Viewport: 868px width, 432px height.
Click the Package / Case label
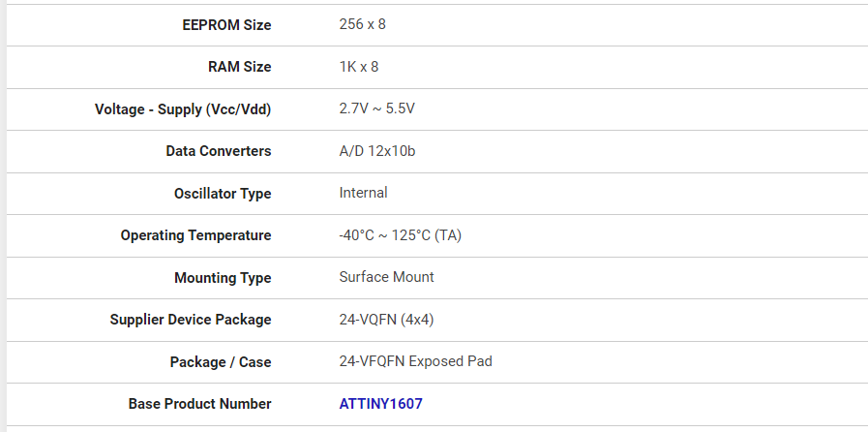221,362
